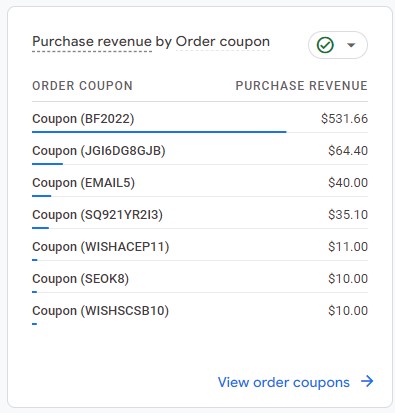Screen dimensions: 395x413
Task: Choose the Coupon (SEOK8) row
Action: pyautogui.click(x=200, y=279)
